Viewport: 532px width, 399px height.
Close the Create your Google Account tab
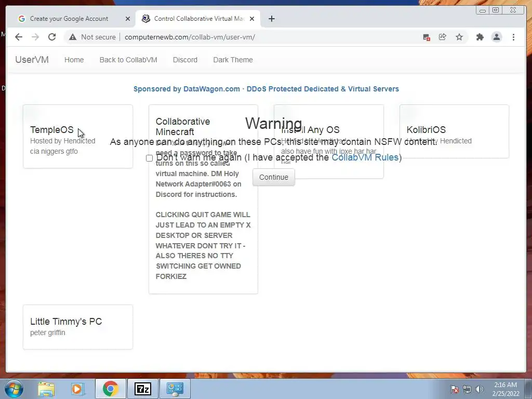click(128, 19)
